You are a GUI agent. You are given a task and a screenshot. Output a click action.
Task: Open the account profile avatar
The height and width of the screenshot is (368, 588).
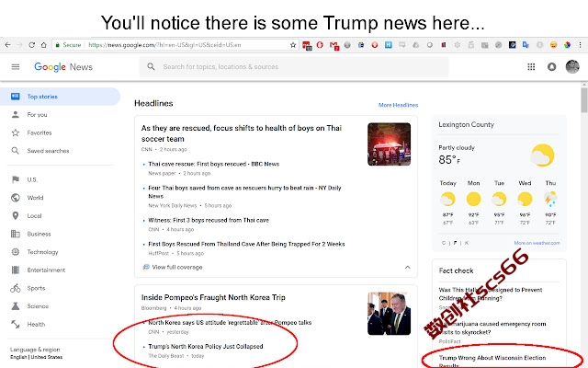[572, 66]
